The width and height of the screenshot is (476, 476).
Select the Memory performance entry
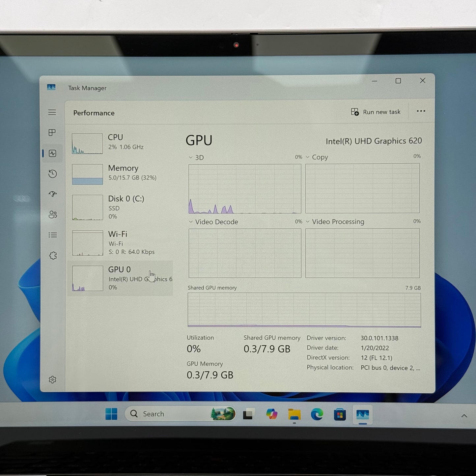[120, 174]
